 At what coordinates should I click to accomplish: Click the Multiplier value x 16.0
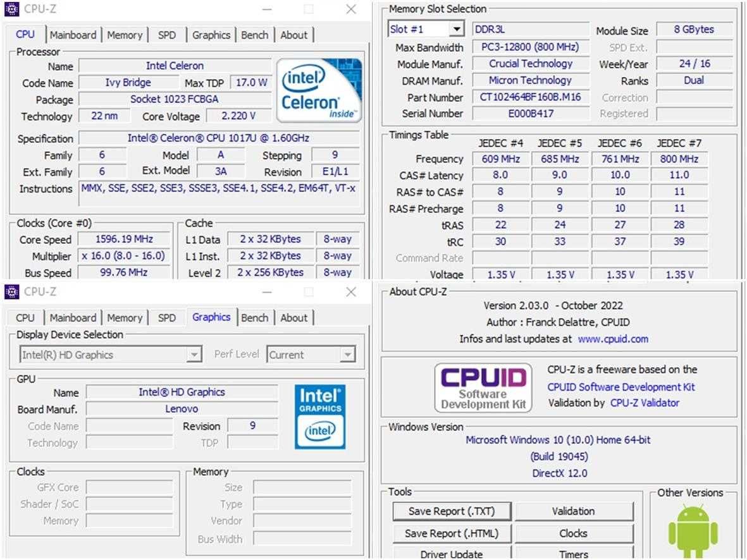(x=124, y=256)
